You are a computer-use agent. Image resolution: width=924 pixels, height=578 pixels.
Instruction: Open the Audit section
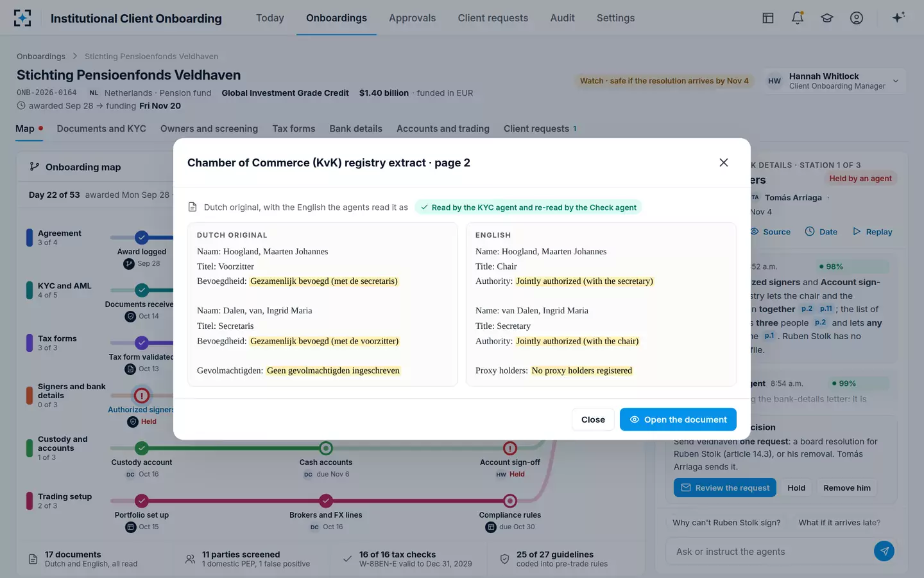tap(562, 18)
